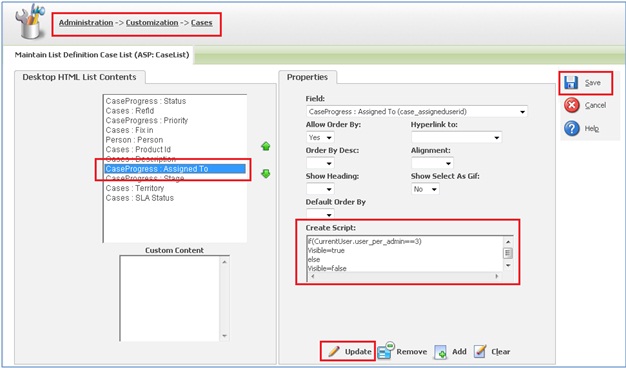Click Custom Content scroll down arrow
This screenshot has width=626, height=368.
tap(224, 336)
